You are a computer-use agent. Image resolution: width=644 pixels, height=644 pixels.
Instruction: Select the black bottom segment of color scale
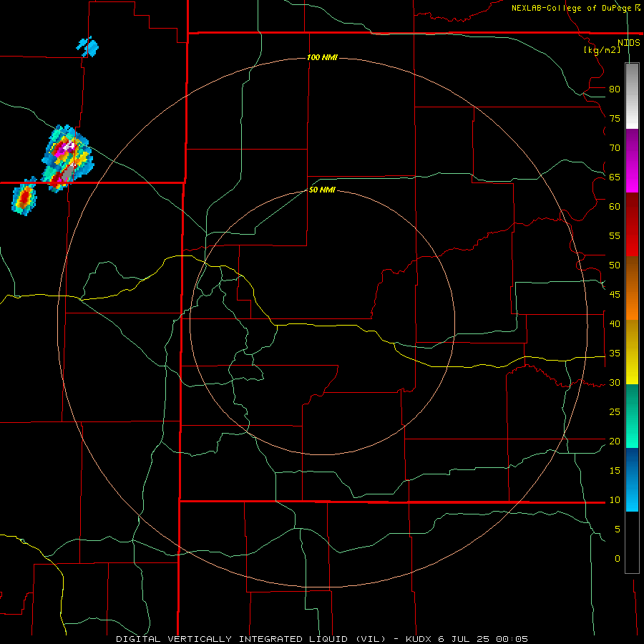tap(632, 542)
